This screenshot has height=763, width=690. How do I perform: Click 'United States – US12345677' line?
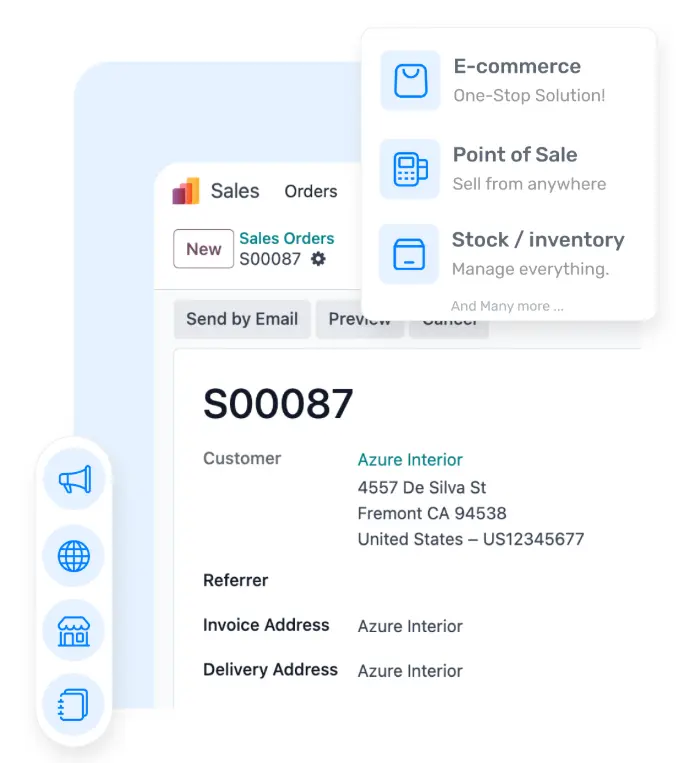[471, 539]
